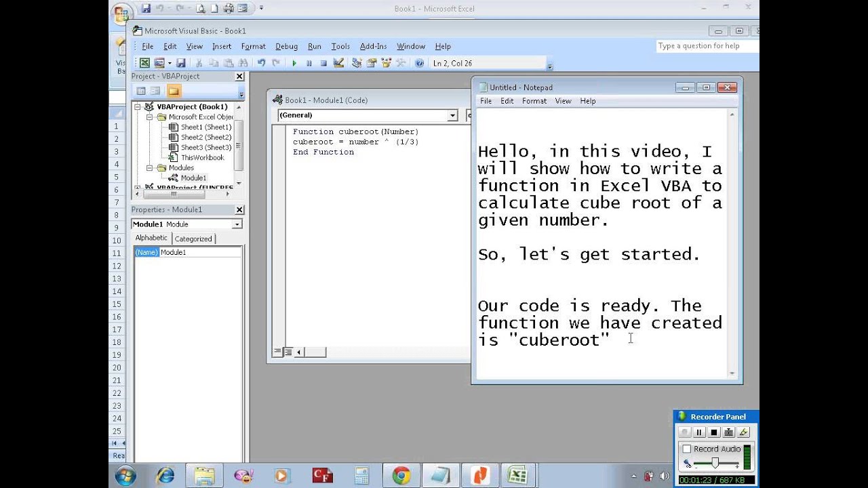Click Excel Office button
The image size is (868, 488).
tap(121, 13)
